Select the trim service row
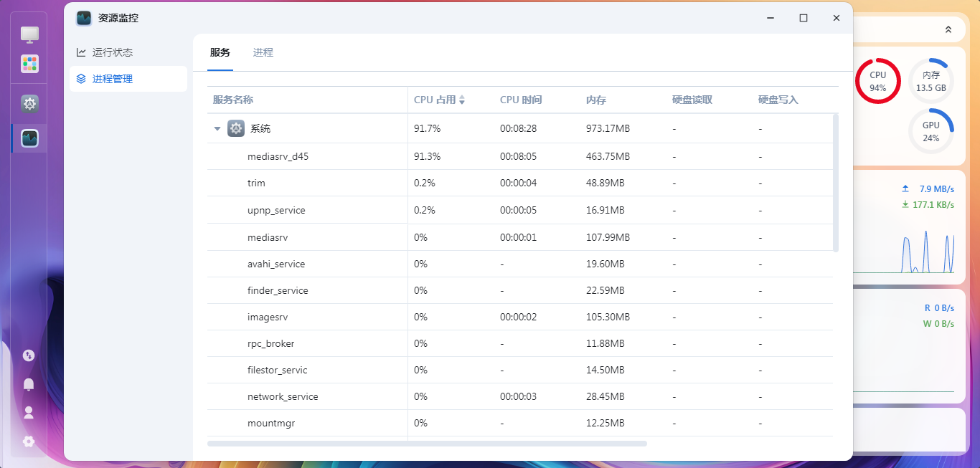Screen dimensions: 980x468 coord(520,183)
